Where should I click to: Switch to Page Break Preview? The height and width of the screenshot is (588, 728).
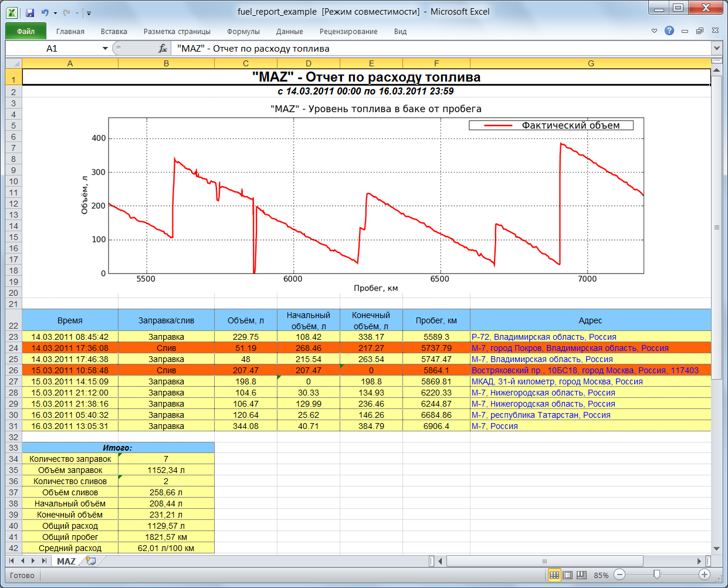tap(581, 575)
